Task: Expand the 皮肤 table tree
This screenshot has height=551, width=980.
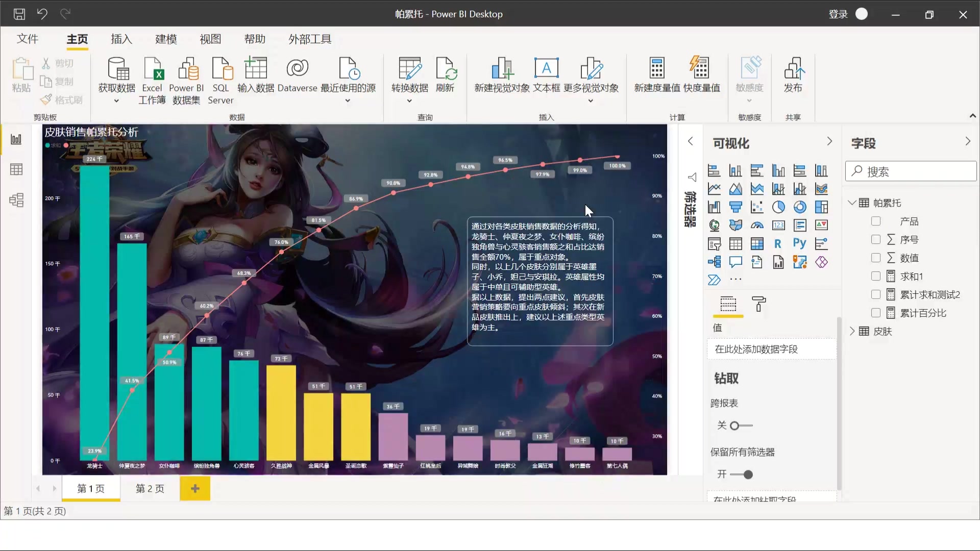Action: click(851, 331)
